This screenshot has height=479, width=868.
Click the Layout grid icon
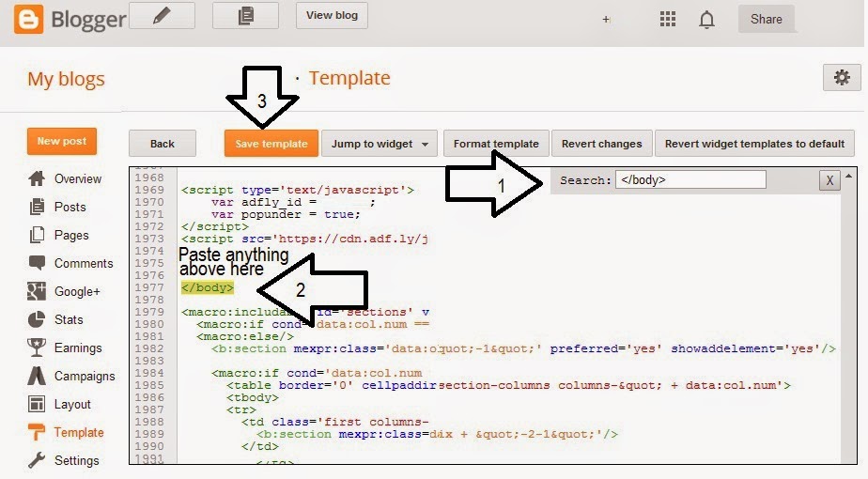(x=37, y=404)
